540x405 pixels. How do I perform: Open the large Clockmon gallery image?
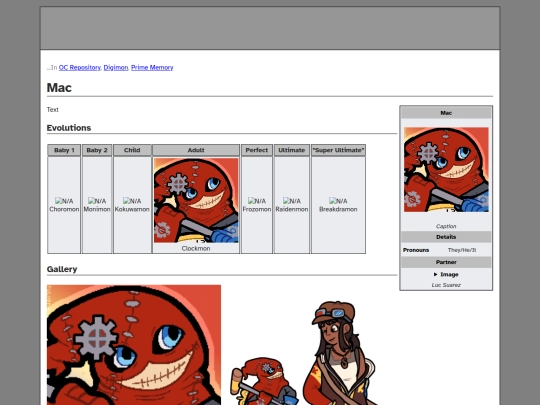coord(134,345)
